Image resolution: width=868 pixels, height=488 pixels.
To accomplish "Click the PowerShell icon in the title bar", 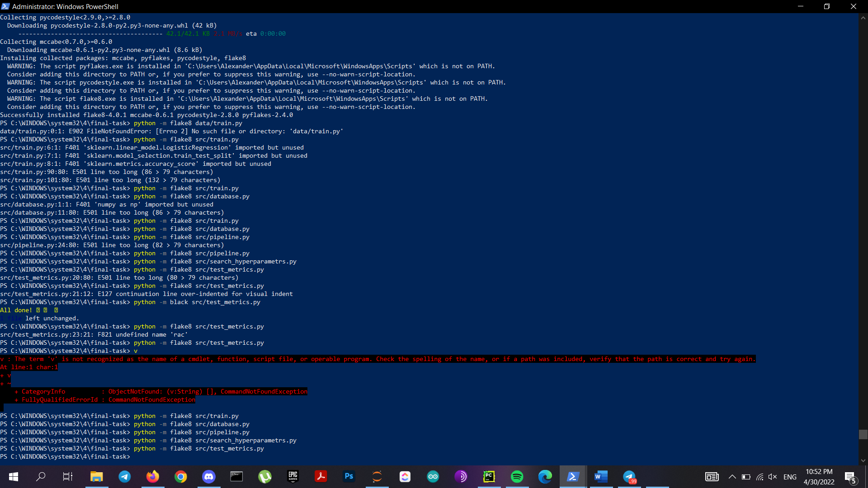I will 5,6.
